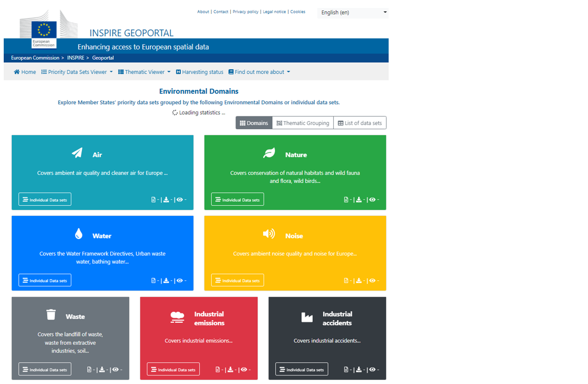
Task: Click the Industrial emissions cloud icon
Action: [178, 317]
